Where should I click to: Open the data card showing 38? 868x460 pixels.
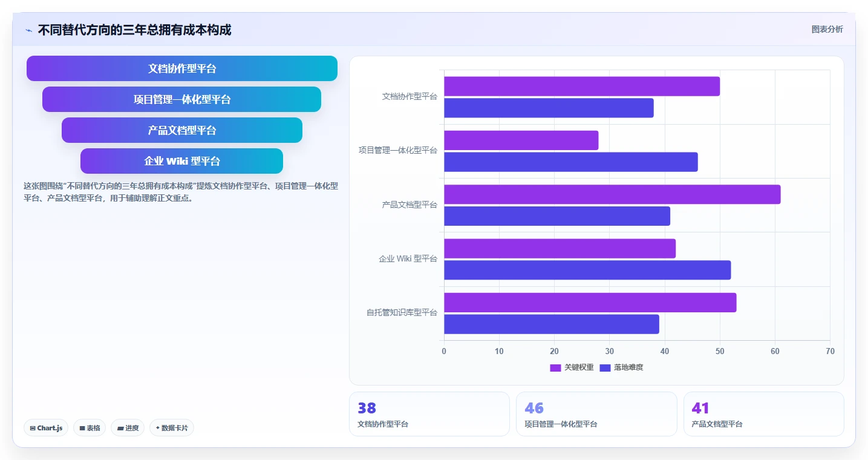coord(429,414)
